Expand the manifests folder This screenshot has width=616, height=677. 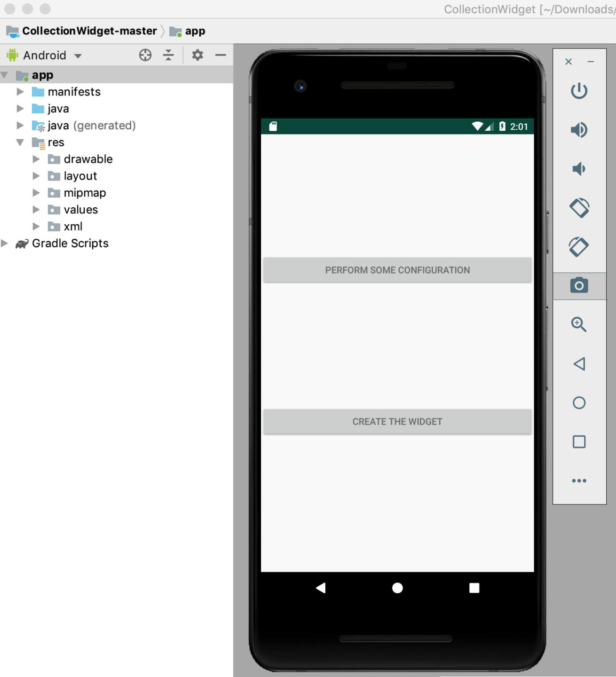click(x=20, y=92)
